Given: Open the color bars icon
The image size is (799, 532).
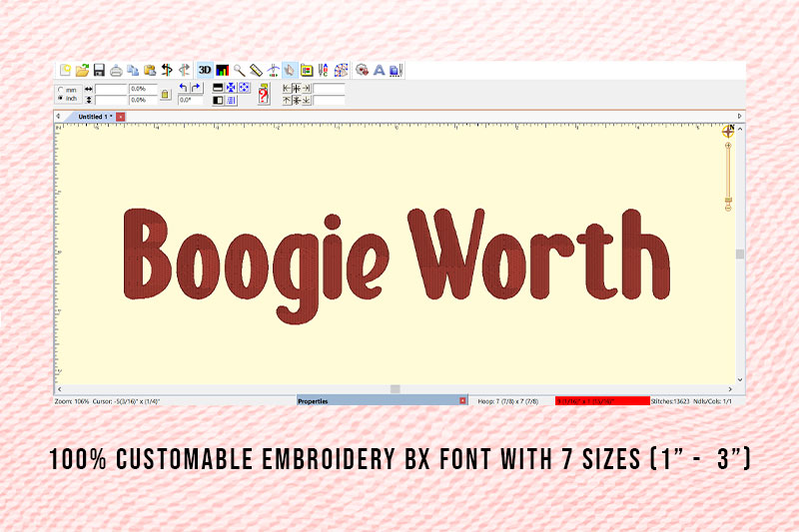Looking at the screenshot, I should [x=222, y=70].
